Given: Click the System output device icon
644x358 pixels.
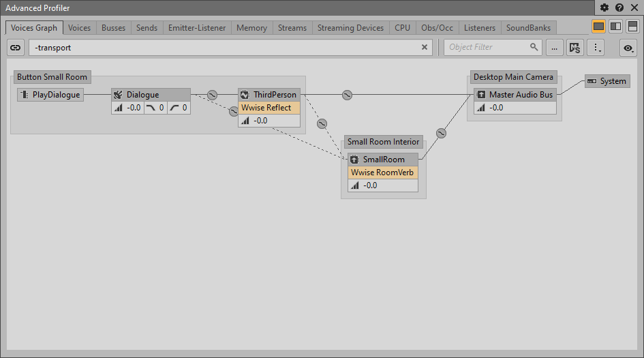Looking at the screenshot, I should point(592,81).
